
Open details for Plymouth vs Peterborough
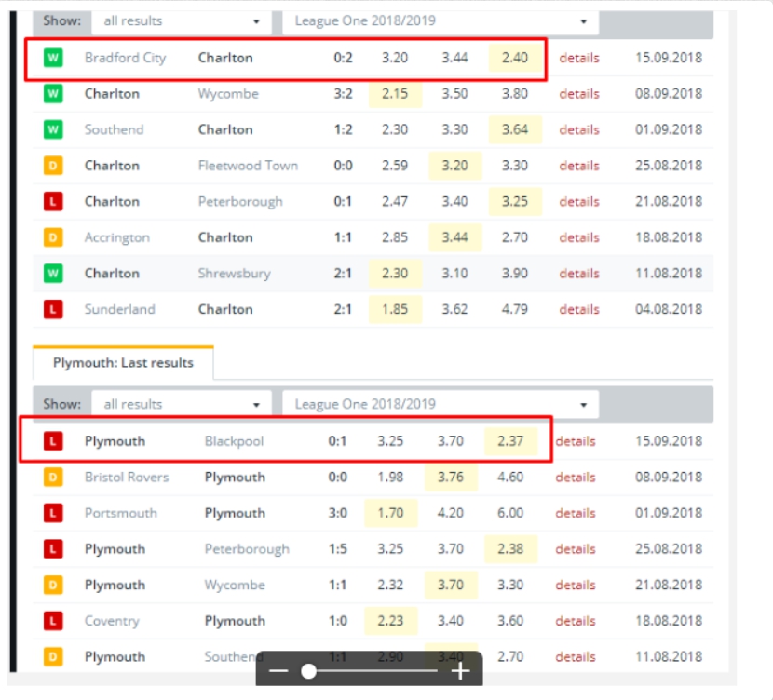[576, 549]
